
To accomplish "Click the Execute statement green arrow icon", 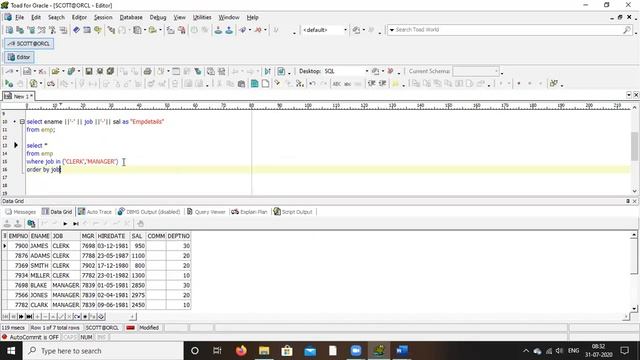I will (9, 84).
